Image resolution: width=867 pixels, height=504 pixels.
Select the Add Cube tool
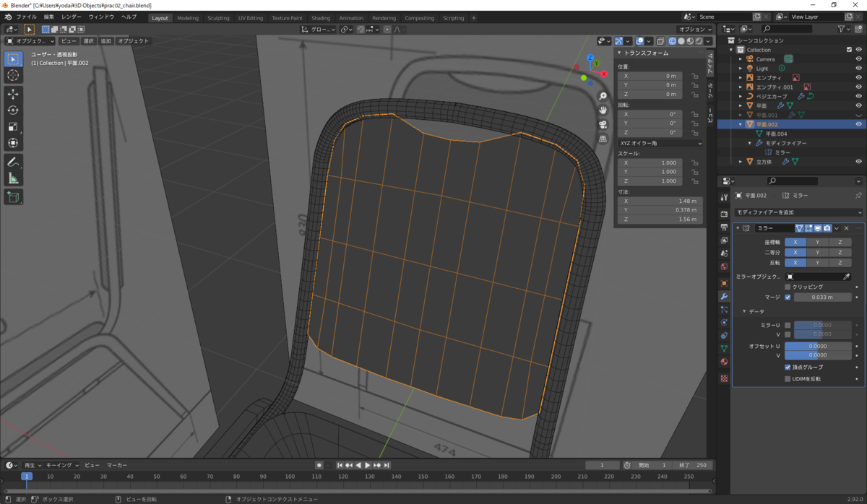click(x=13, y=196)
